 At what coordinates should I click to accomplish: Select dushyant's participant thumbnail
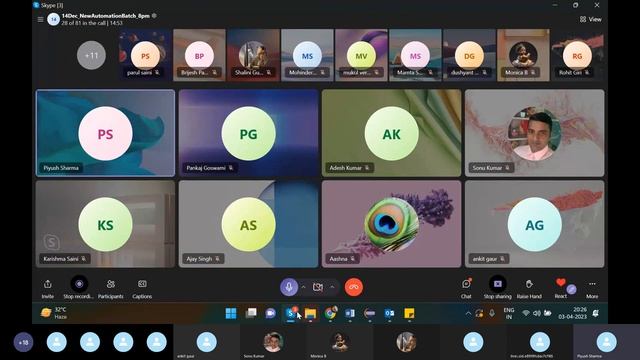[469, 55]
